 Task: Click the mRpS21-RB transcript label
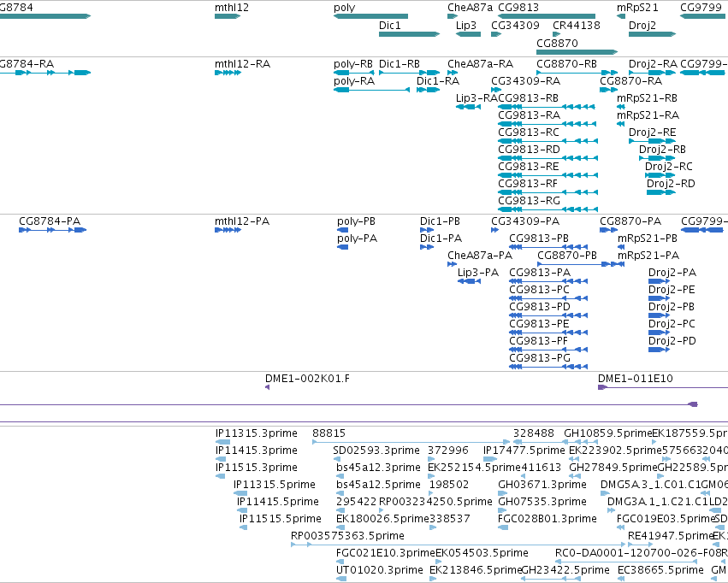coord(647,98)
